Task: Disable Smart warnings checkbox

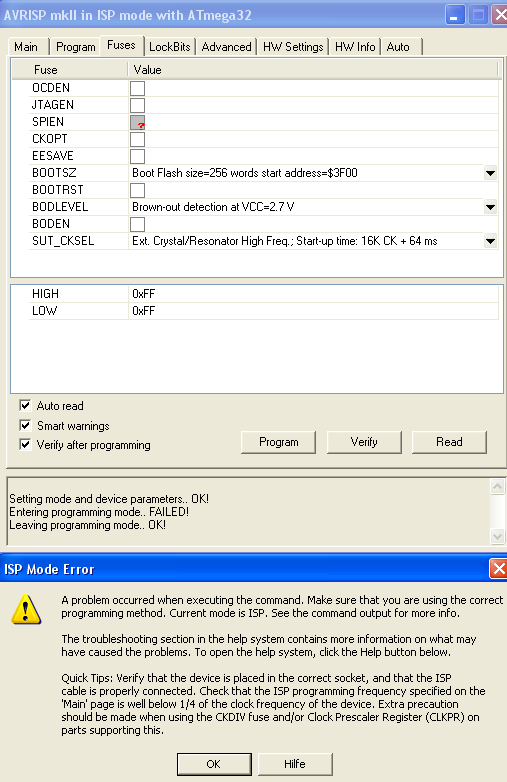Action: 25,425
